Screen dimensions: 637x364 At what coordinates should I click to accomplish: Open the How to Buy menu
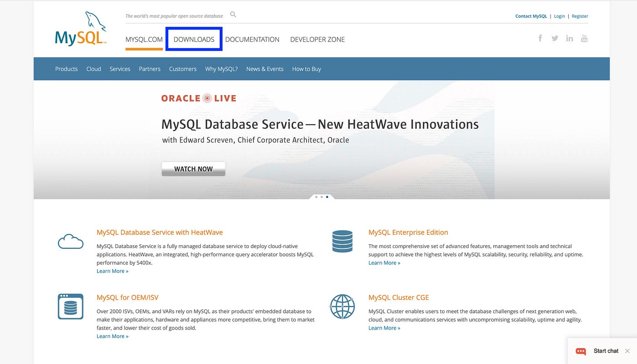coord(307,69)
